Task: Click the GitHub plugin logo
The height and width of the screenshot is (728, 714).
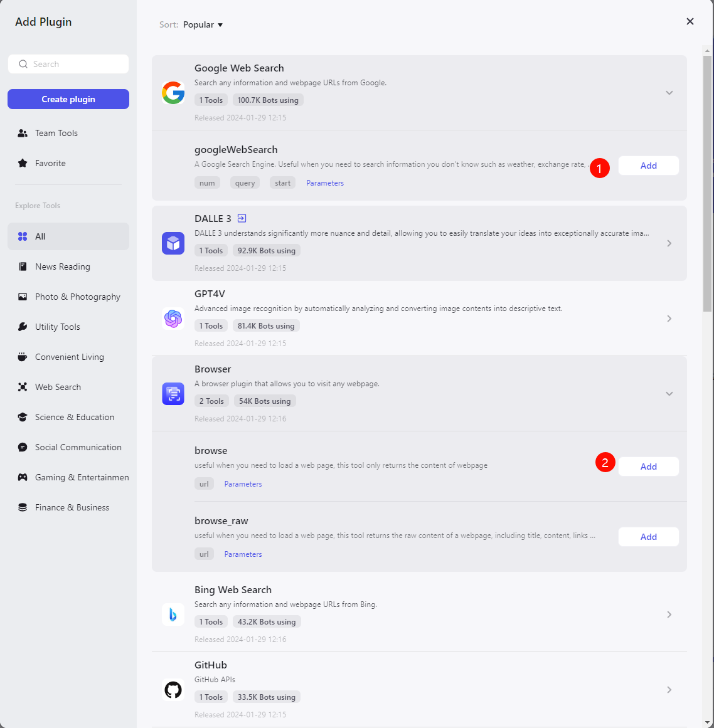Action: tap(173, 690)
